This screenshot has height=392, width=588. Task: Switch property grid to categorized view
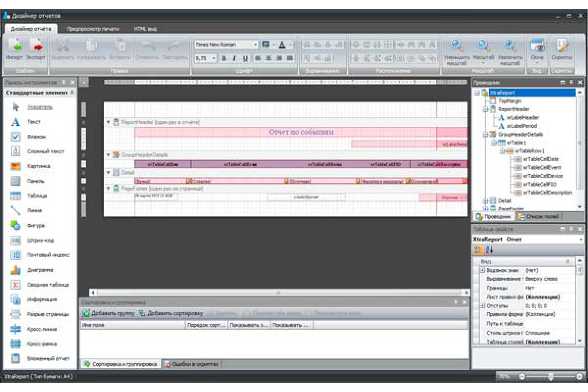pos(478,250)
